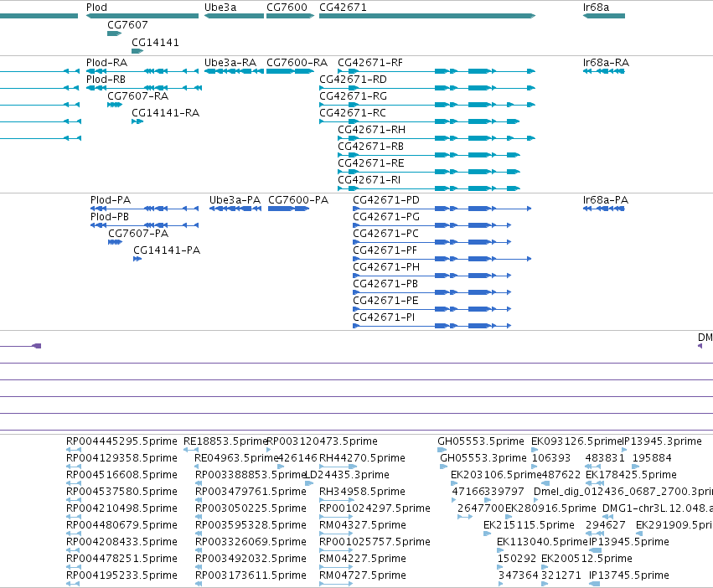Click protein Ir68a-PA
Viewport: 713px width, 588px height.
tap(605, 199)
